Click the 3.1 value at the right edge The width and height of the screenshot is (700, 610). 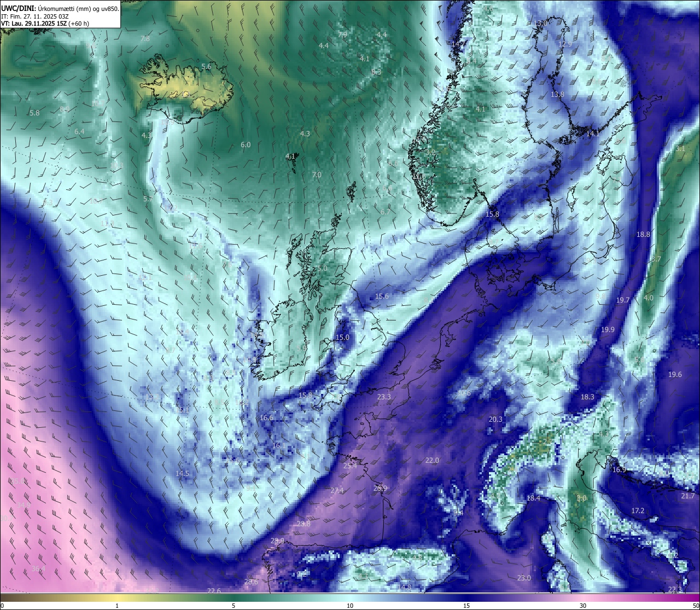point(680,149)
